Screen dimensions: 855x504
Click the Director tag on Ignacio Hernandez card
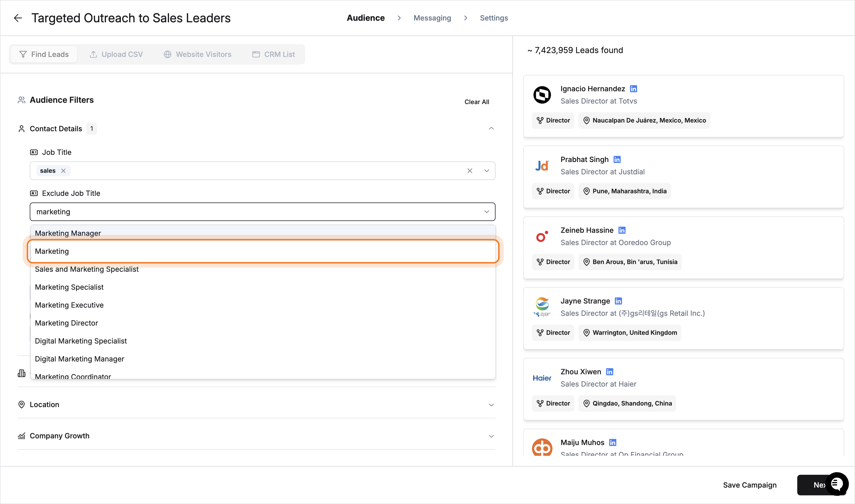point(553,120)
